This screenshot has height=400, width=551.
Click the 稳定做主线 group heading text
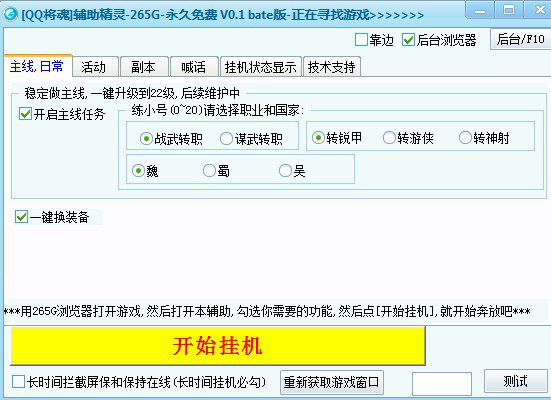[x=132, y=93]
